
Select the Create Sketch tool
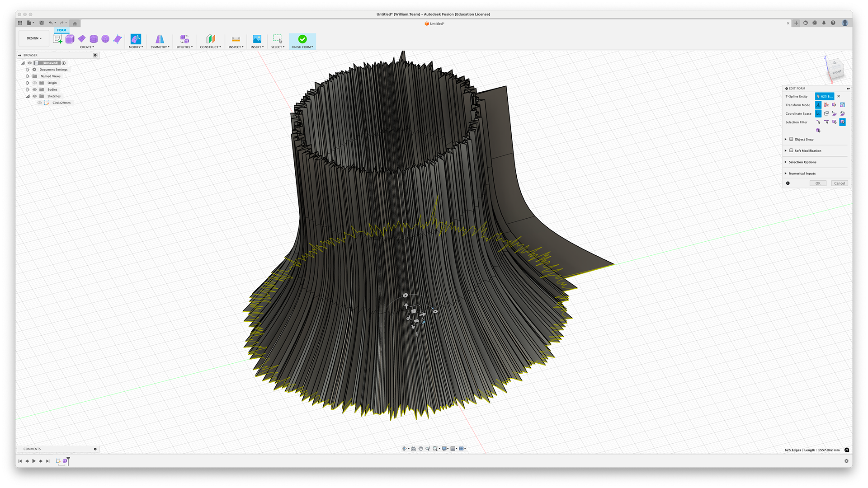(x=58, y=39)
